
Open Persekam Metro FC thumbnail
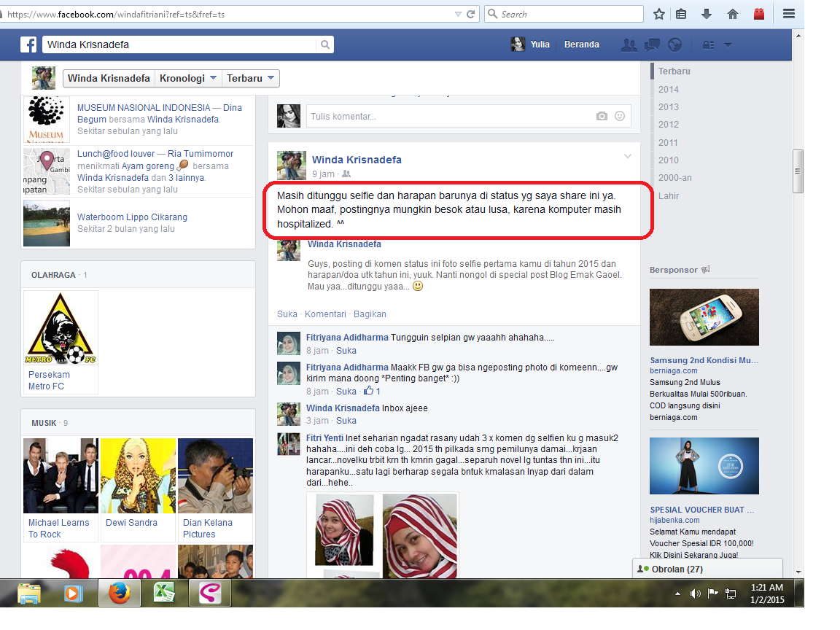tap(61, 328)
